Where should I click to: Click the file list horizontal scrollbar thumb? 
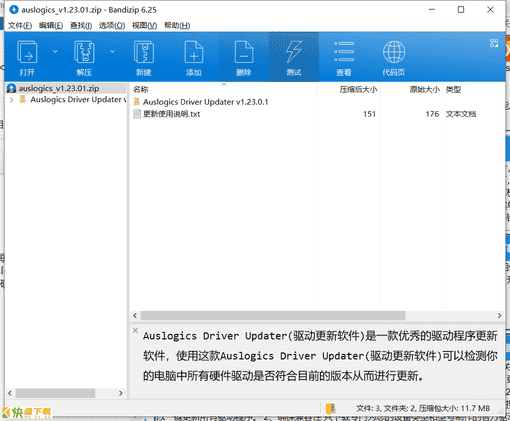(x=273, y=316)
